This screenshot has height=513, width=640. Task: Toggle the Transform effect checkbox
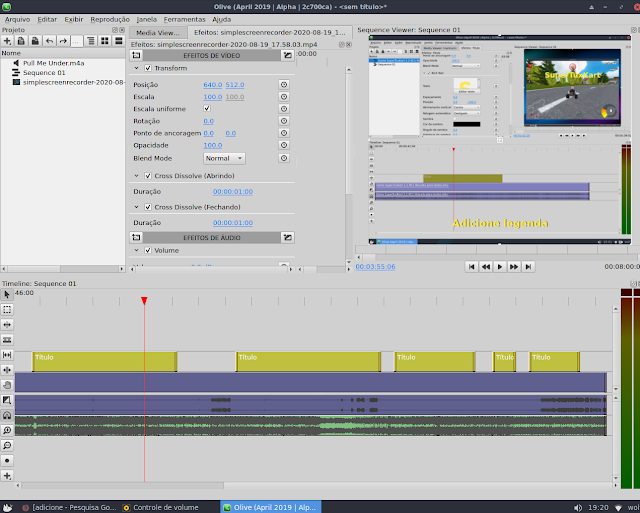coord(148,68)
